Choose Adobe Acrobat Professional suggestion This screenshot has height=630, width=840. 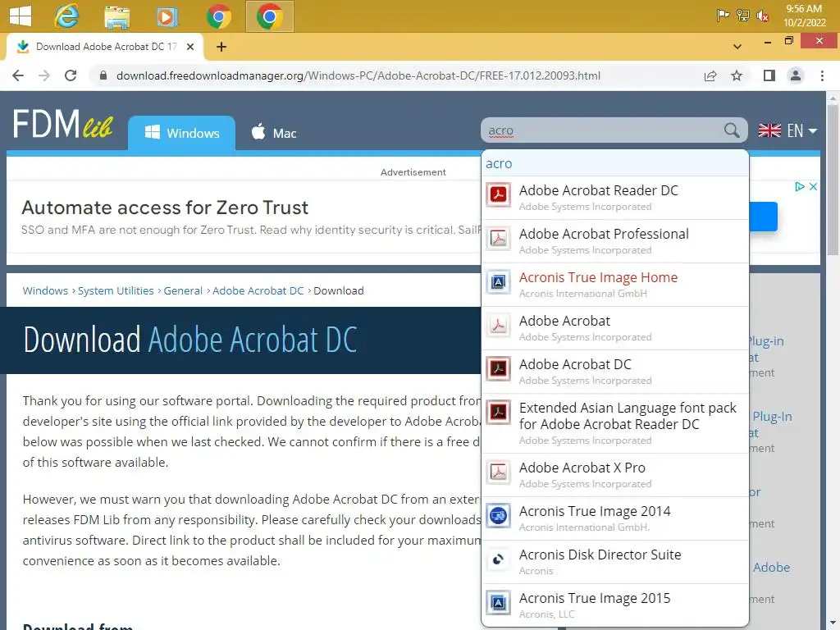[615, 241]
